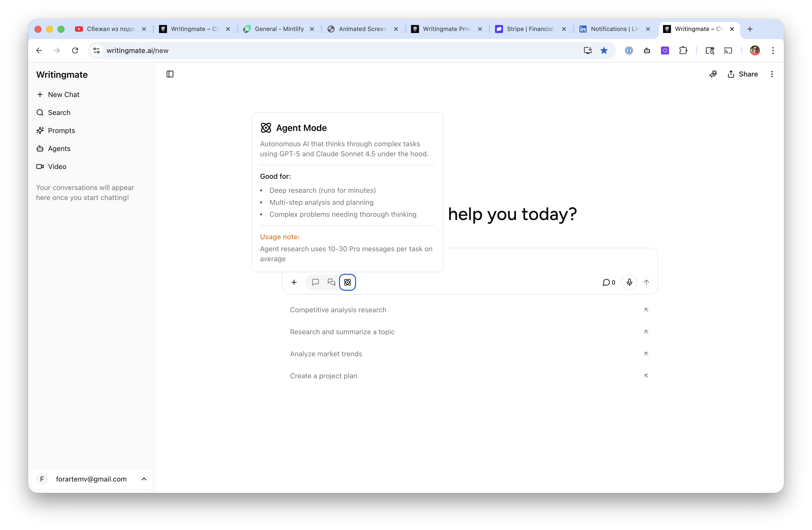The width and height of the screenshot is (812, 530).
Task: Open Search in the sidebar
Action: 53,112
